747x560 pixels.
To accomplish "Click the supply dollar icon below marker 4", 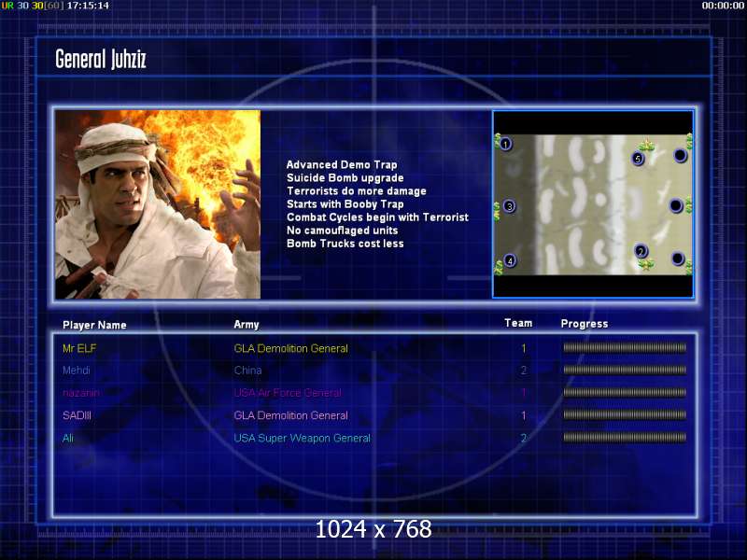I will click(499, 268).
